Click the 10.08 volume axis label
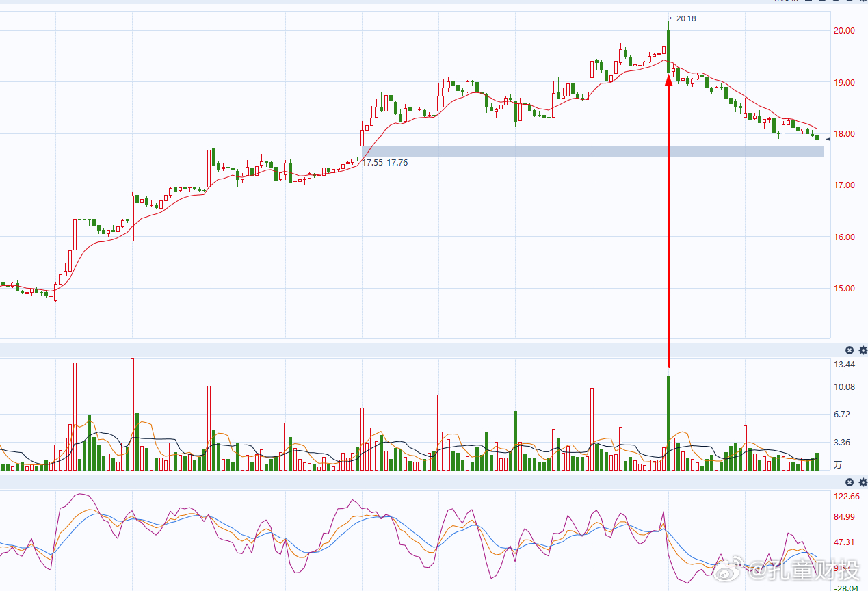Image resolution: width=868 pixels, height=591 pixels. click(x=844, y=387)
